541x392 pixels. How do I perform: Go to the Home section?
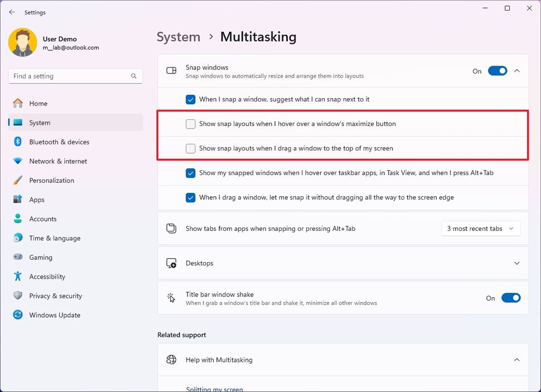37,103
